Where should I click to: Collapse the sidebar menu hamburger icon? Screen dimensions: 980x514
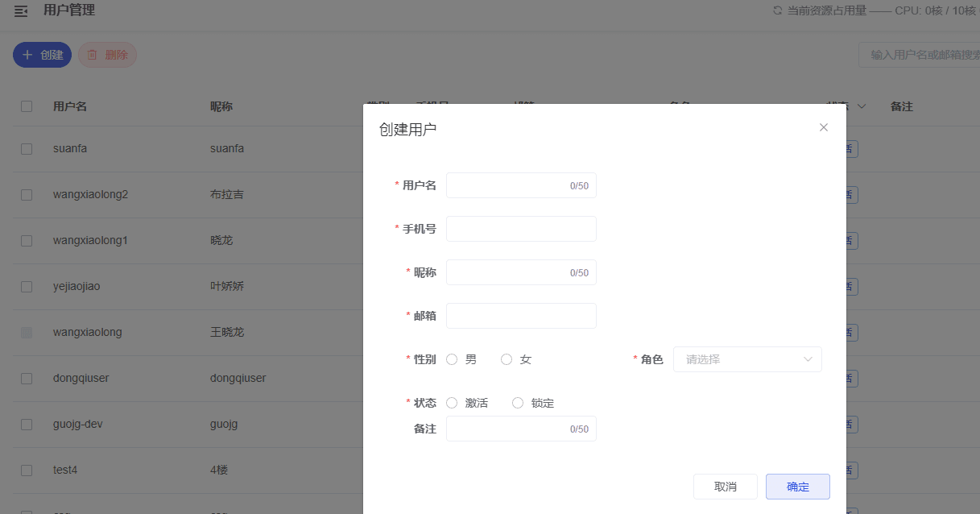coord(21,11)
